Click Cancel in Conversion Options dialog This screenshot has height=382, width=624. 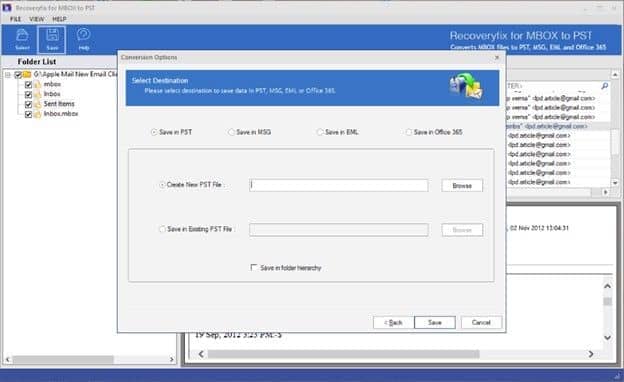[x=481, y=322]
